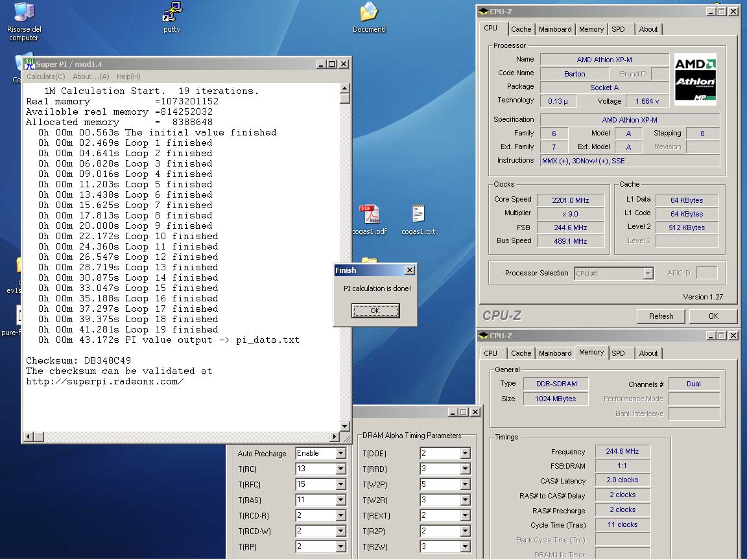747x560 pixels.
Task: Click the Super PI title bar icon
Action: tap(30, 64)
